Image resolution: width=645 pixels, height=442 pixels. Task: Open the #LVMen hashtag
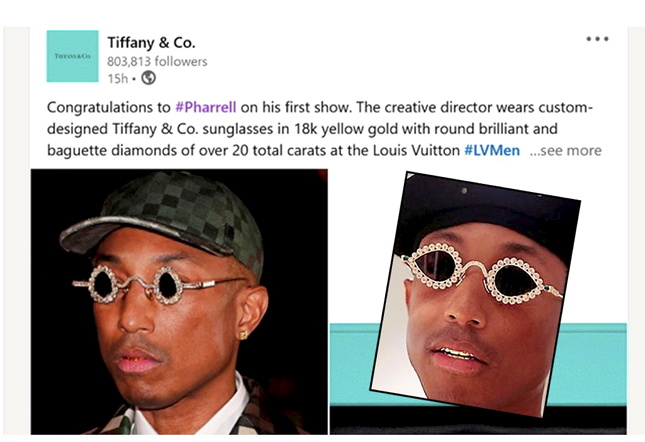point(492,150)
